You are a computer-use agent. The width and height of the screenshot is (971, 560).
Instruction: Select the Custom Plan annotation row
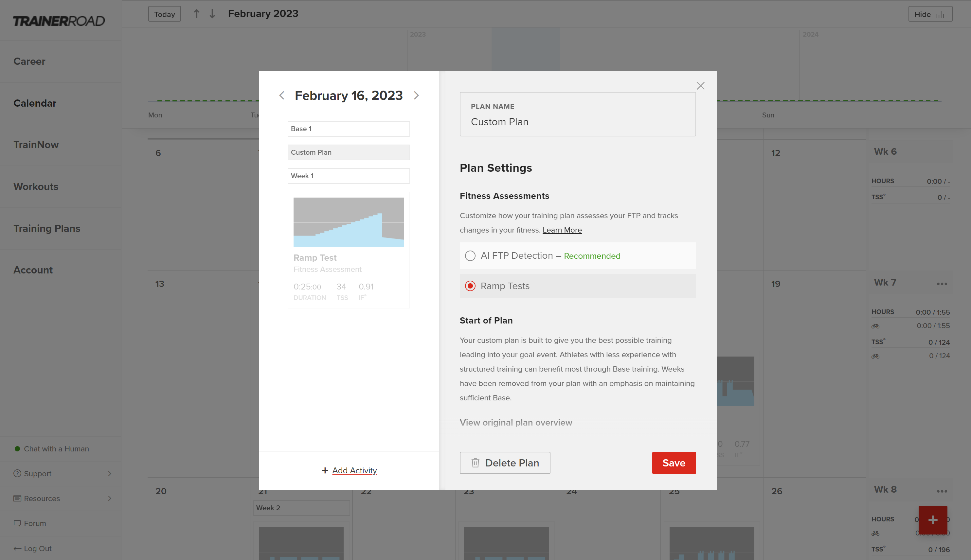click(x=349, y=152)
